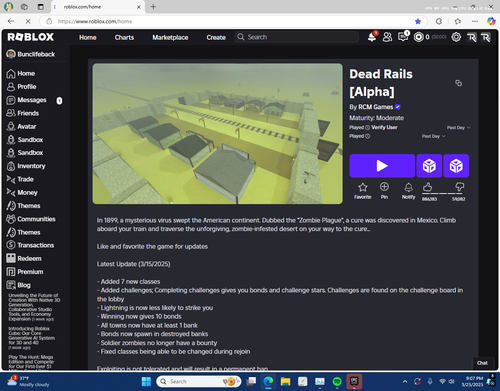This screenshot has height=391, width=500.
Task: Click the verified badge next to RCM Games
Action: (x=398, y=107)
